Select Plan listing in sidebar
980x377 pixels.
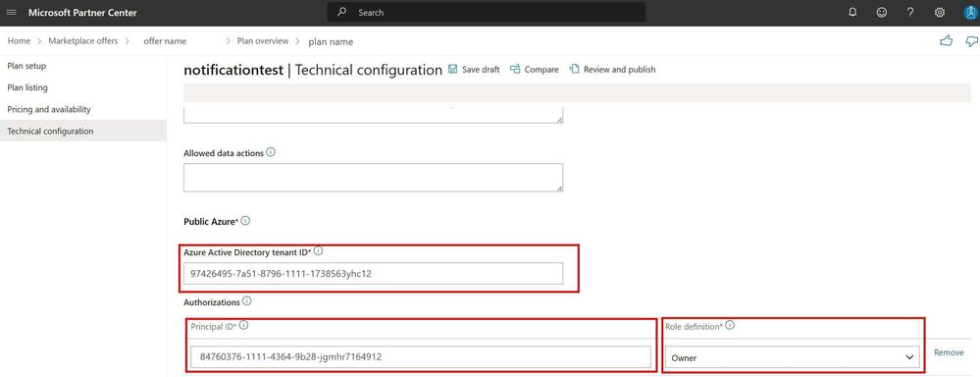(27, 87)
